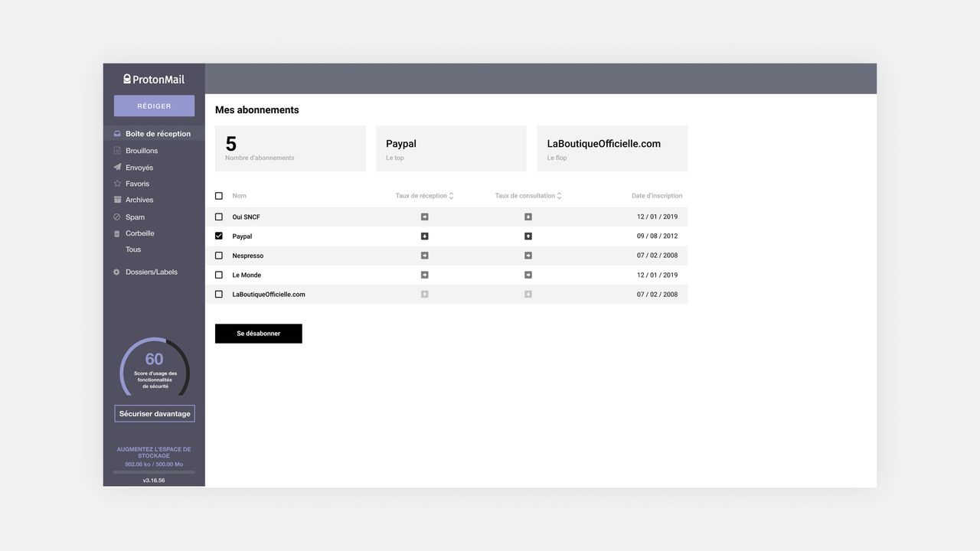980x551 pixels.
Task: Click the ProtonMail lock logo icon
Action: (x=127, y=79)
